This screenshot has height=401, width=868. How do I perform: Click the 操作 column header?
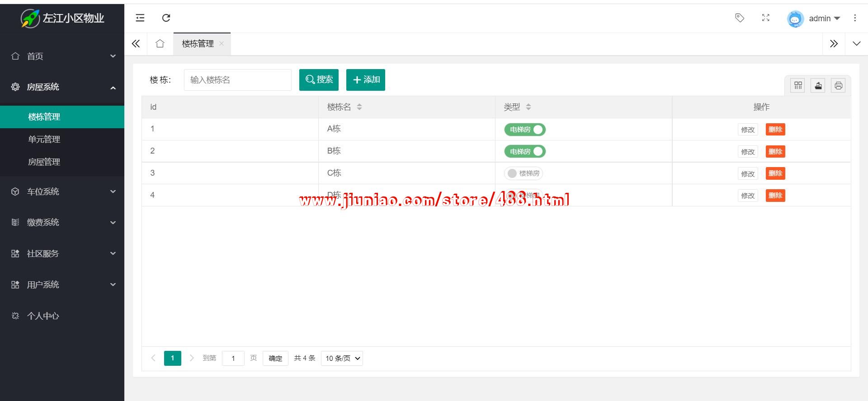(761, 107)
